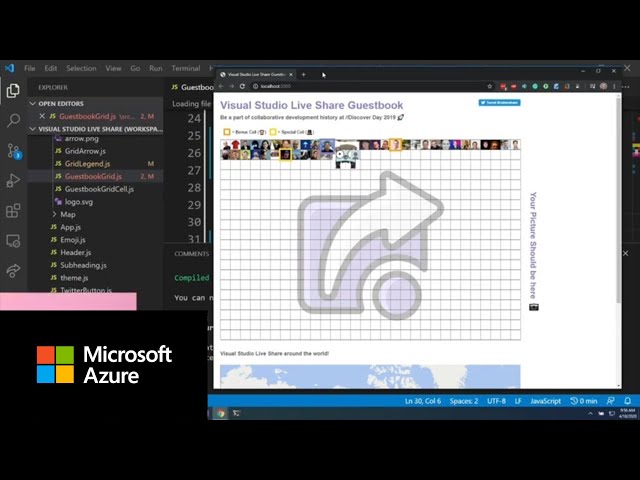Image resolution: width=640 pixels, height=480 pixels.
Task: Open notifications bell in status bar
Action: coord(628,401)
